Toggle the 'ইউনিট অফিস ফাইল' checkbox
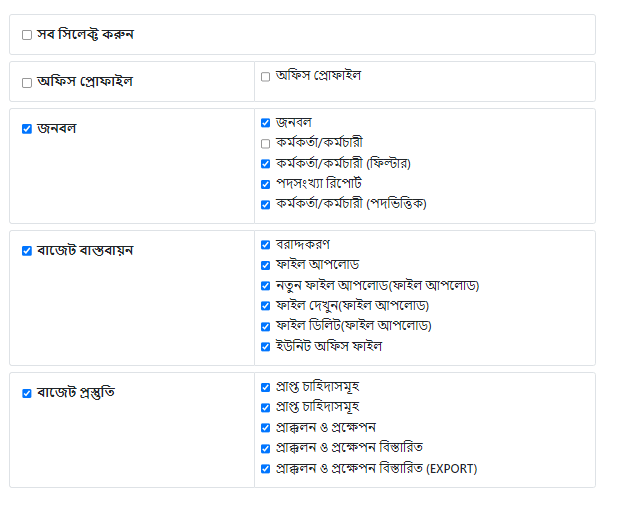The width and height of the screenshot is (638, 523). click(x=266, y=347)
